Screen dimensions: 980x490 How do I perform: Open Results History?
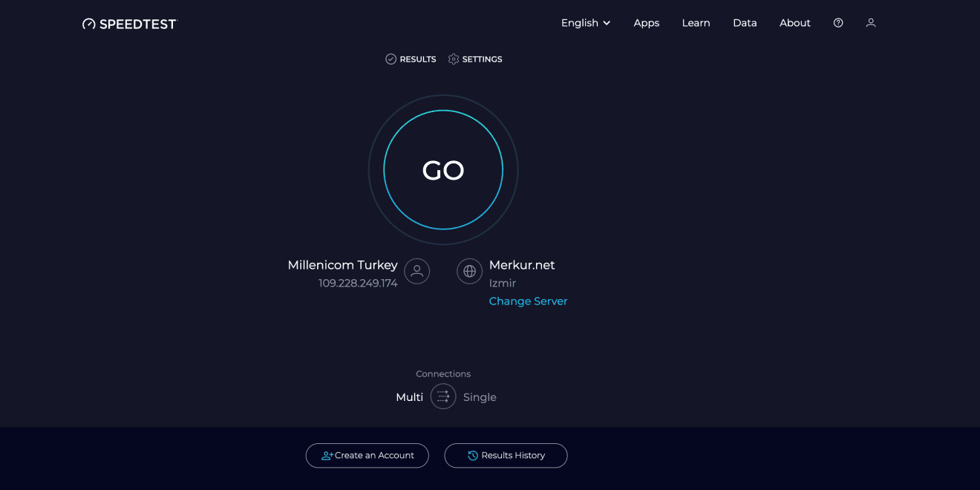pos(506,455)
